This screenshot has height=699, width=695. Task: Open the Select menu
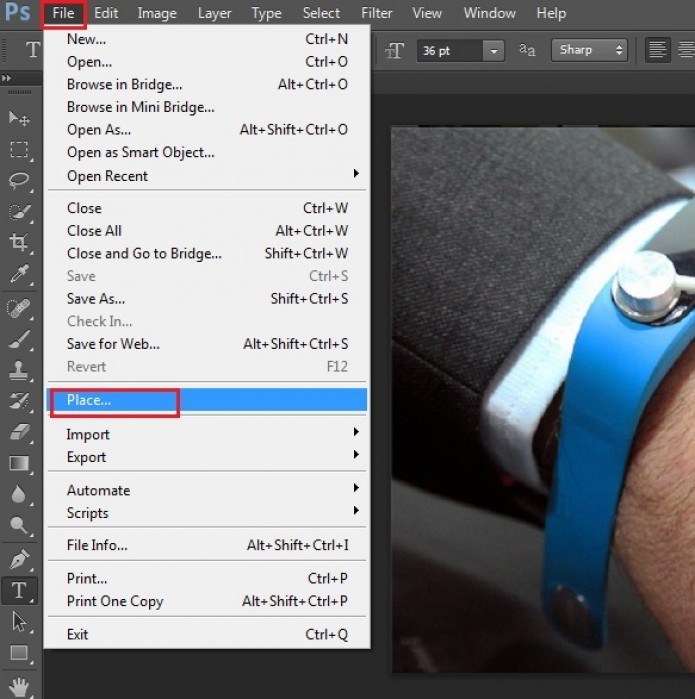321,13
